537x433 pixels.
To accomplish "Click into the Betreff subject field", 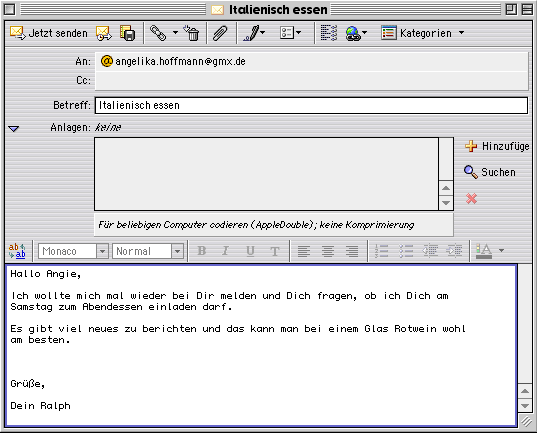I will 311,106.
